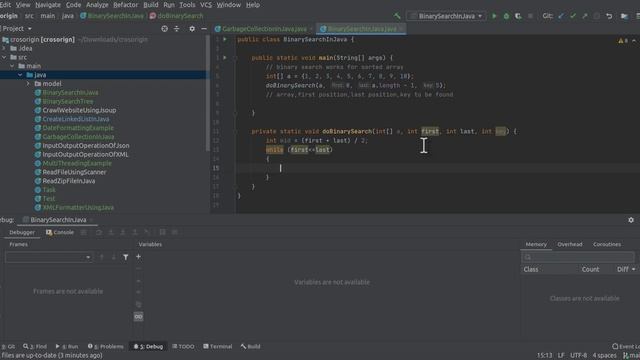Open the Find tool window
Screen dimensions: 640x360
35,346
